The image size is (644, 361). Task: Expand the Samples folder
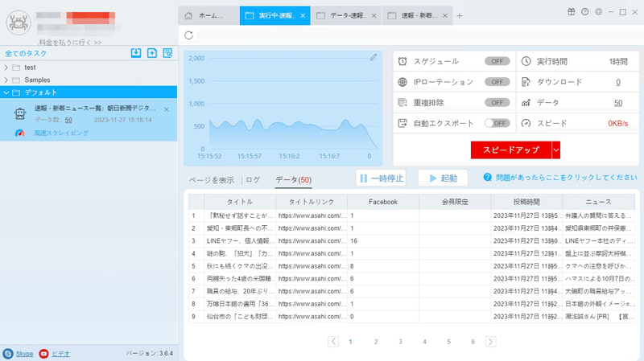[6, 80]
